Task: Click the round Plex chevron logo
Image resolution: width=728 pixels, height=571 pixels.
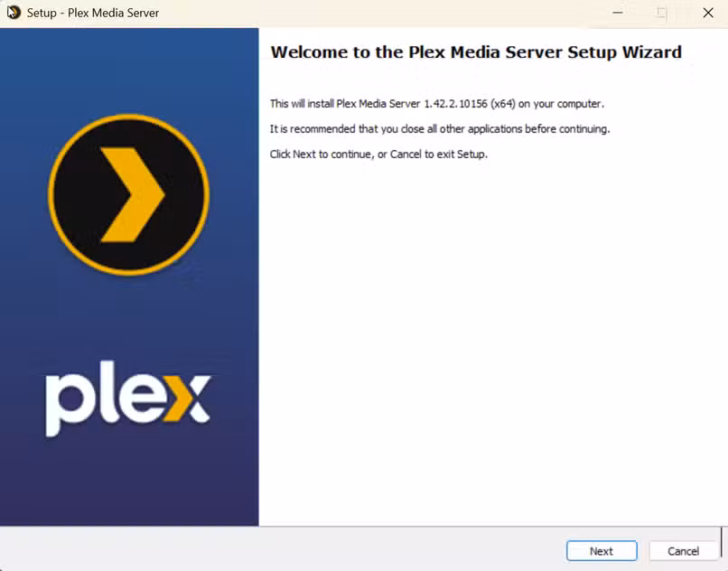Action: coord(128,194)
